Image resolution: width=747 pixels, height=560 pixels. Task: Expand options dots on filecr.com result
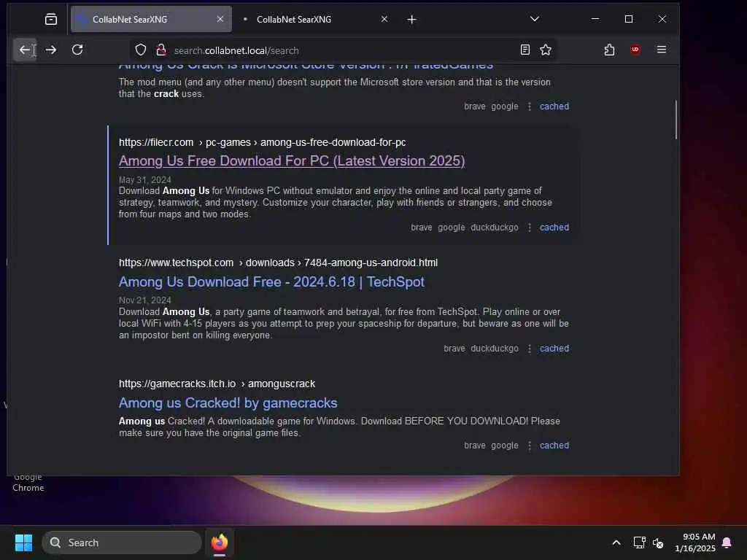pos(530,227)
